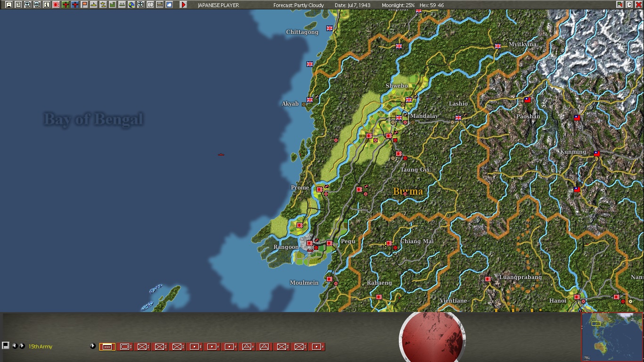Image resolution: width=644 pixels, height=362 pixels.
Task: Open the green factory toolbar icon
Action: point(113,5)
